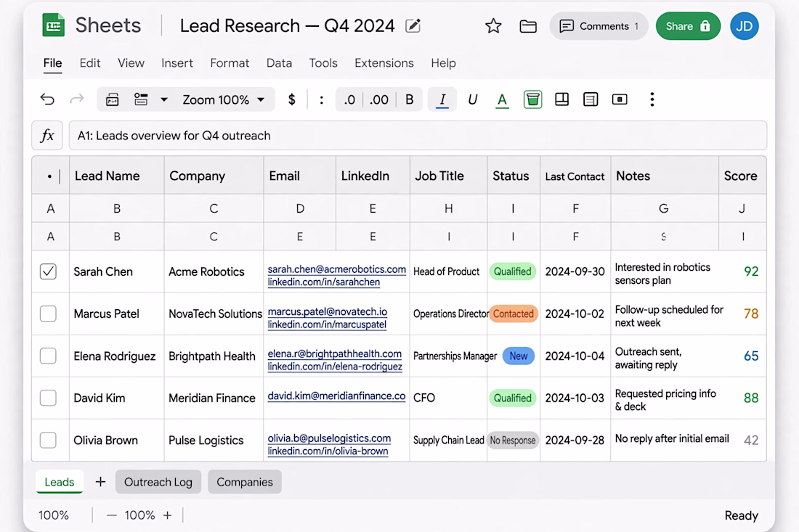799x532 pixels.
Task: Click the formula bar input field
Action: [418, 136]
